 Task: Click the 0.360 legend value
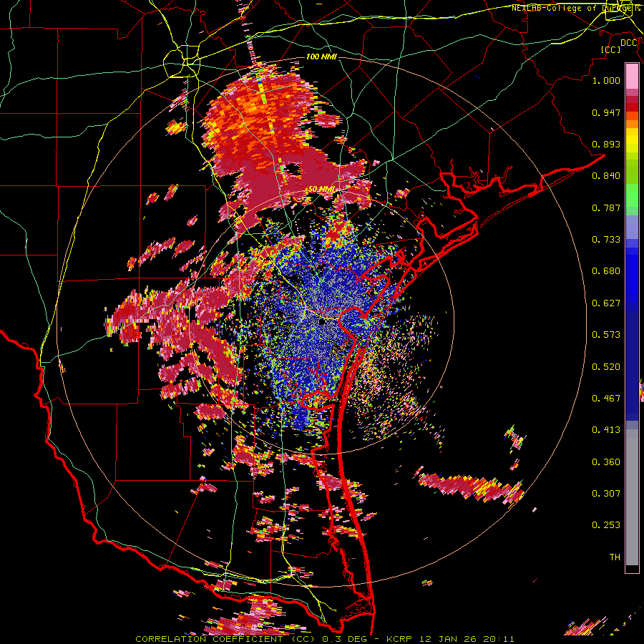tap(606, 462)
